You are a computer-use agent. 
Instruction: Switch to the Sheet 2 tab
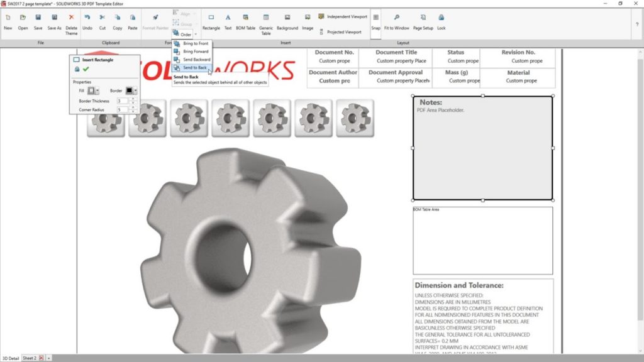[30, 358]
